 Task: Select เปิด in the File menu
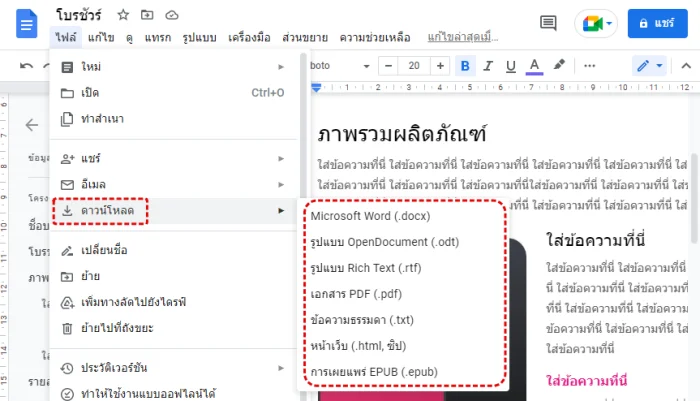pyautogui.click(x=173, y=93)
